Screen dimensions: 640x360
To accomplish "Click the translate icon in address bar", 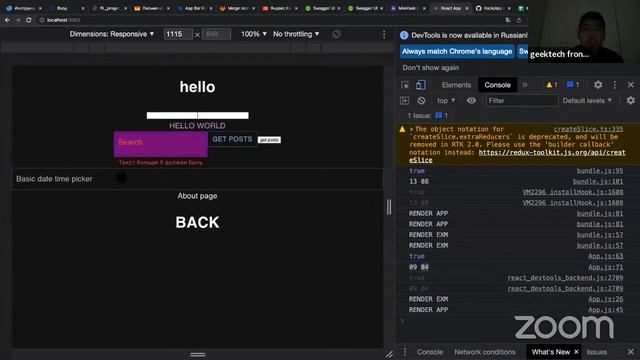I will point(508,20).
